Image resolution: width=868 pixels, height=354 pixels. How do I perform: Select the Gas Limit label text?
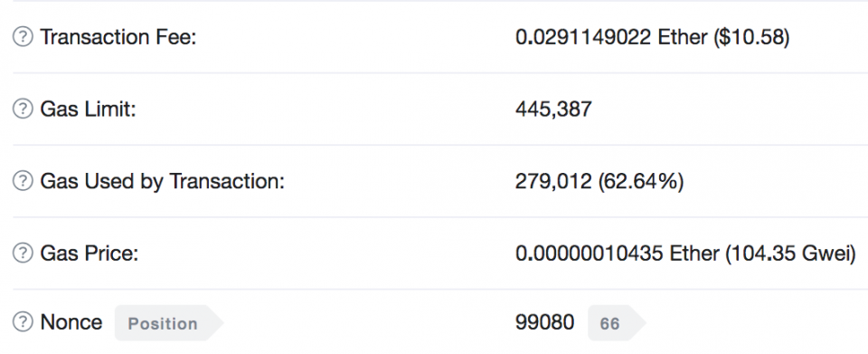[88, 109]
